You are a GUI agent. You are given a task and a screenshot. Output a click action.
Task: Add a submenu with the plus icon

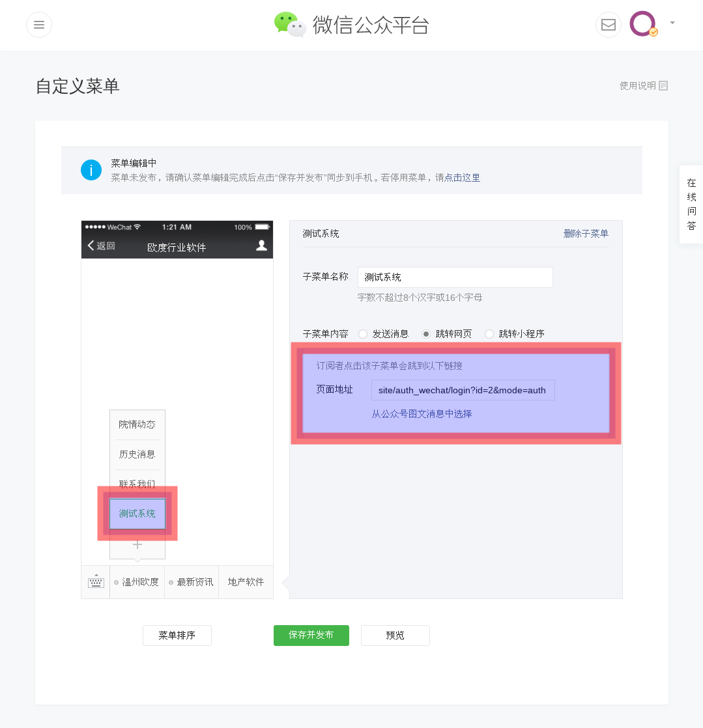tap(137, 544)
